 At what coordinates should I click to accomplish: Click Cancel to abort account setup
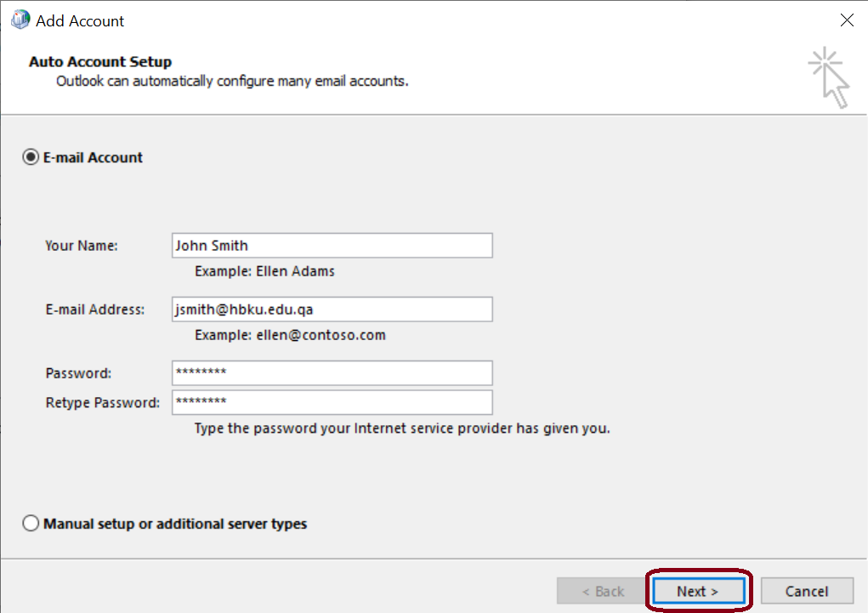click(806, 590)
